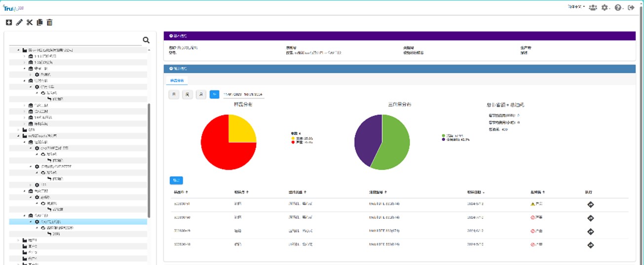Click the pencil edit icon in toolbar
644x265 pixels.
pos(19,23)
